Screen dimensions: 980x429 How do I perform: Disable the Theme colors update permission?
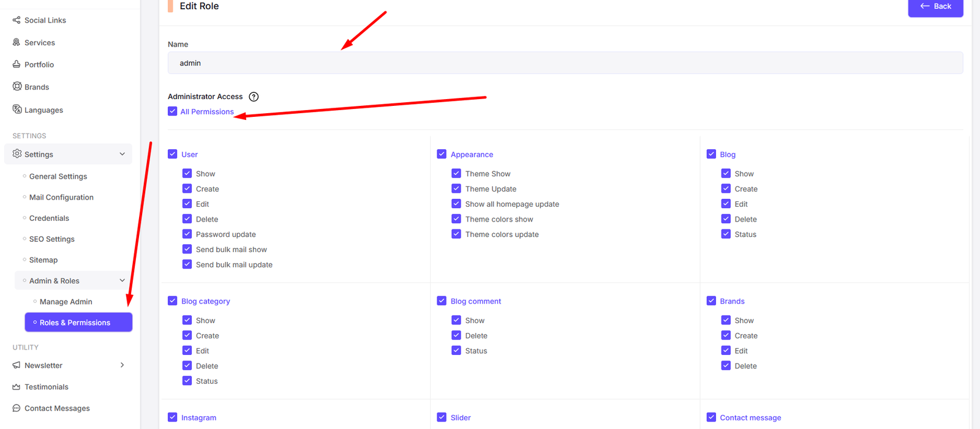tap(456, 234)
